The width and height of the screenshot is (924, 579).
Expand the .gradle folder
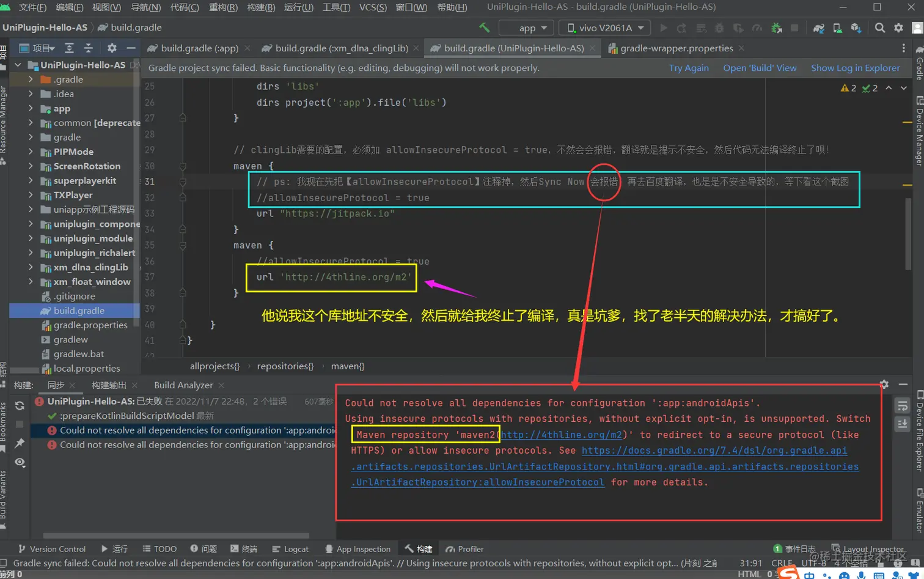[x=31, y=79]
